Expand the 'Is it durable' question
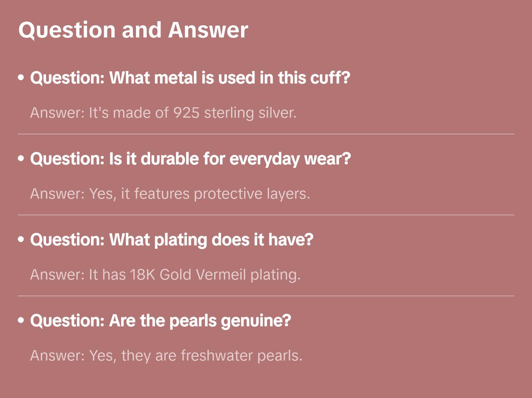 pos(190,159)
